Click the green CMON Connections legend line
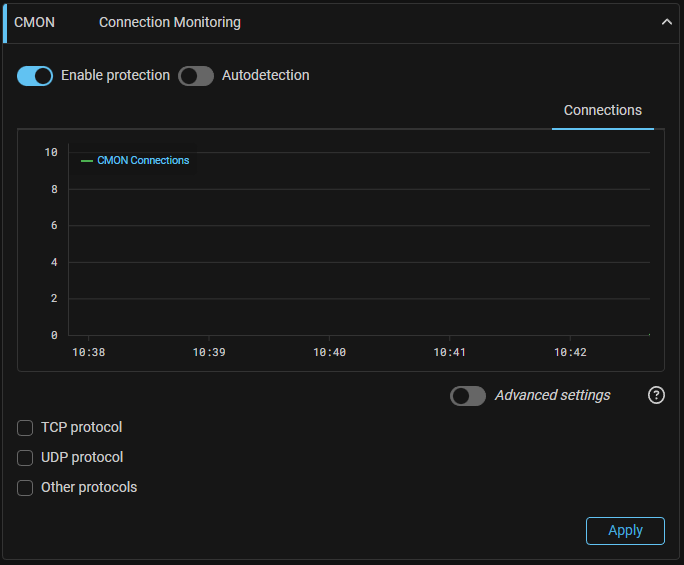The image size is (684, 565). (x=87, y=160)
